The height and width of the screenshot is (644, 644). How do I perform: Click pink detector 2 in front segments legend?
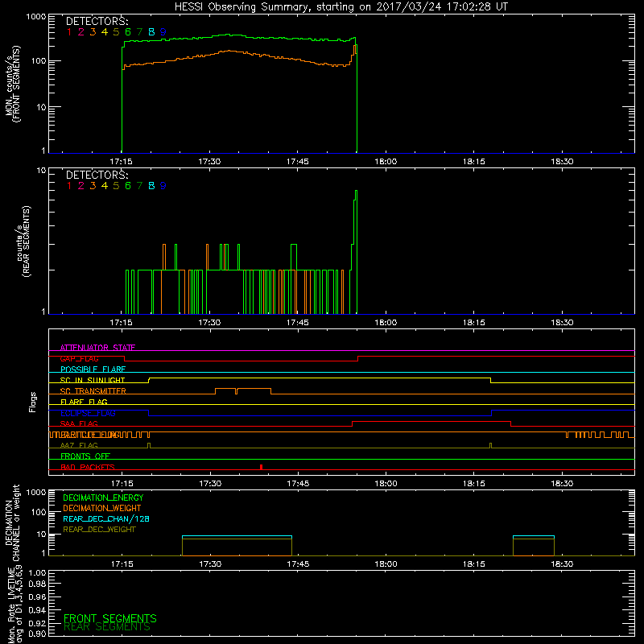81,32
